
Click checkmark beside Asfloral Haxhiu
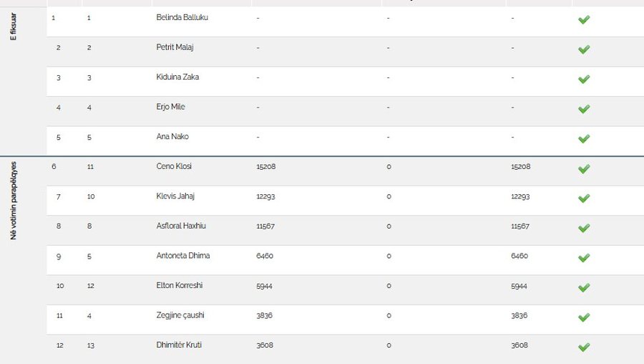[x=584, y=228]
